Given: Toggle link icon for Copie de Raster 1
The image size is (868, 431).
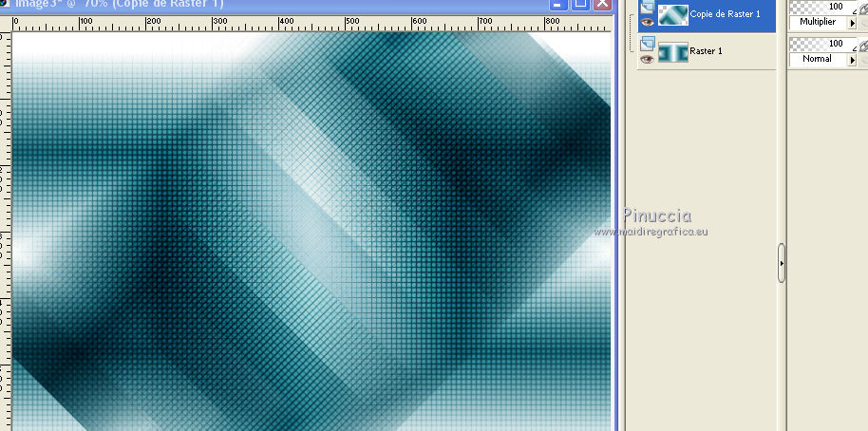Looking at the screenshot, I should coord(863,8).
